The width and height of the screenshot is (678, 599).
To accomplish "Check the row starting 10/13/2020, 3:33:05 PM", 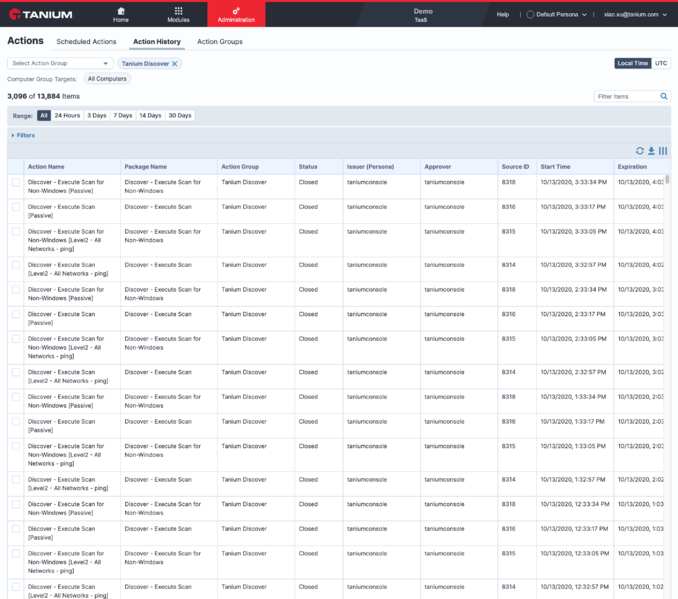I will (x=16, y=231).
